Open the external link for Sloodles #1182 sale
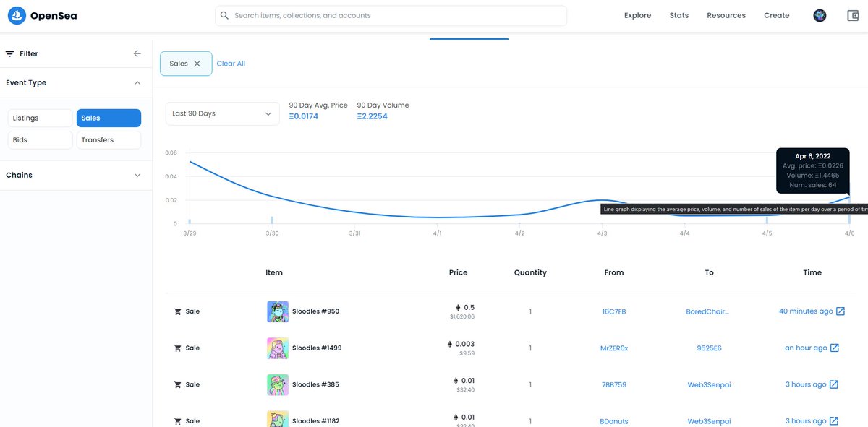Image resolution: width=868 pixels, height=427 pixels. (x=834, y=420)
